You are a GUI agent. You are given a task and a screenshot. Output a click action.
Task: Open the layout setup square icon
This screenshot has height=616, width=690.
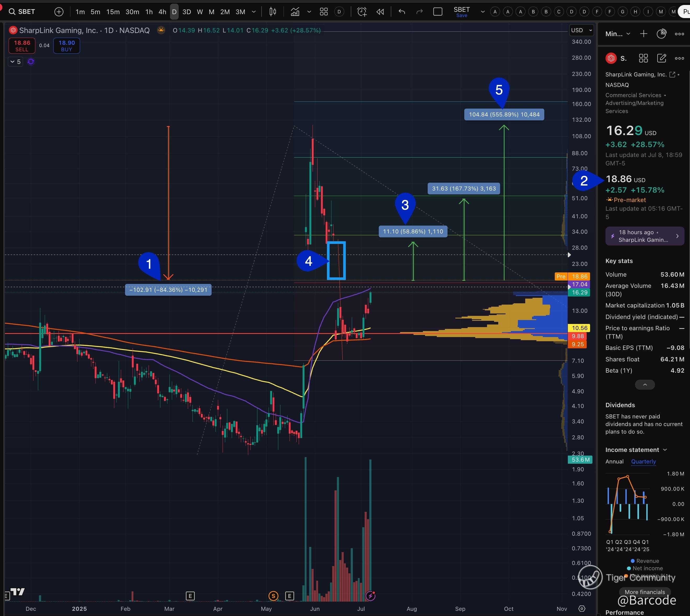coord(438,12)
